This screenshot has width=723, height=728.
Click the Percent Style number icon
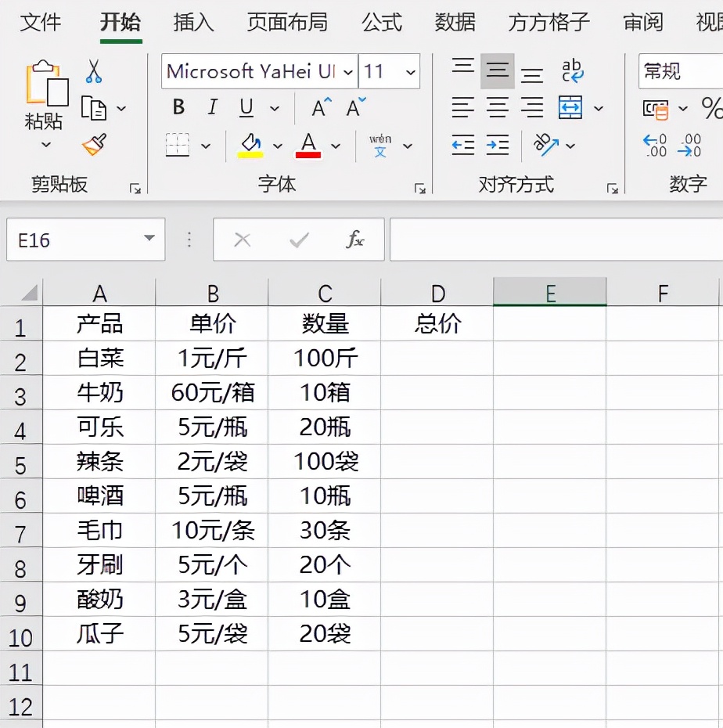click(x=712, y=108)
